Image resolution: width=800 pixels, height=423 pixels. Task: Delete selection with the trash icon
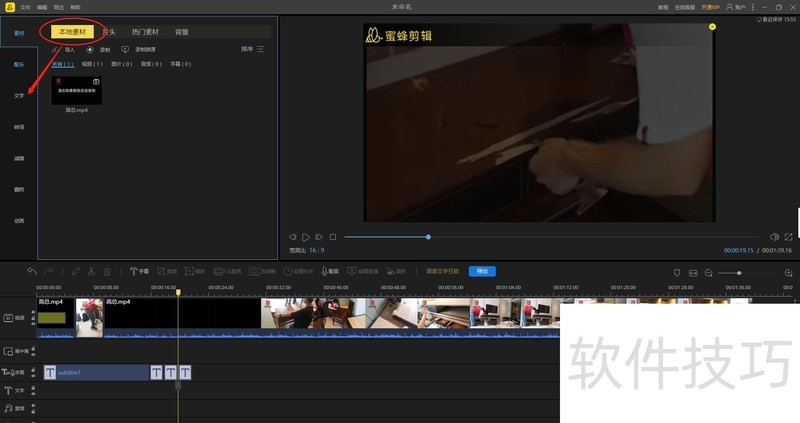click(x=107, y=271)
